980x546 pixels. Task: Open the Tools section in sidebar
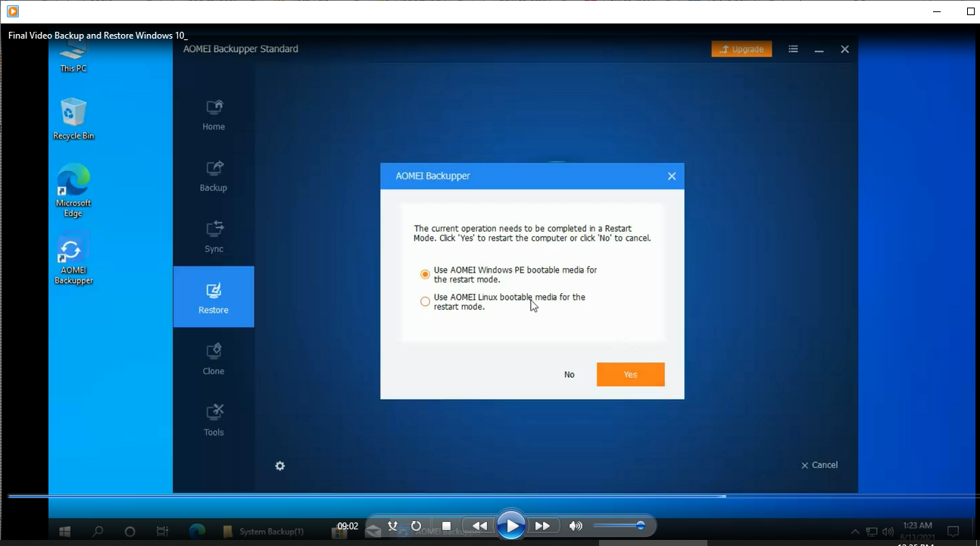tap(214, 420)
